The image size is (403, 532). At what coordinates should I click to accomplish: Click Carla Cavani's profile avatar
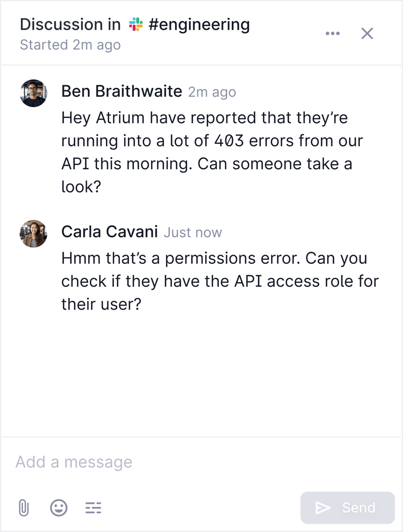pyautogui.click(x=34, y=233)
